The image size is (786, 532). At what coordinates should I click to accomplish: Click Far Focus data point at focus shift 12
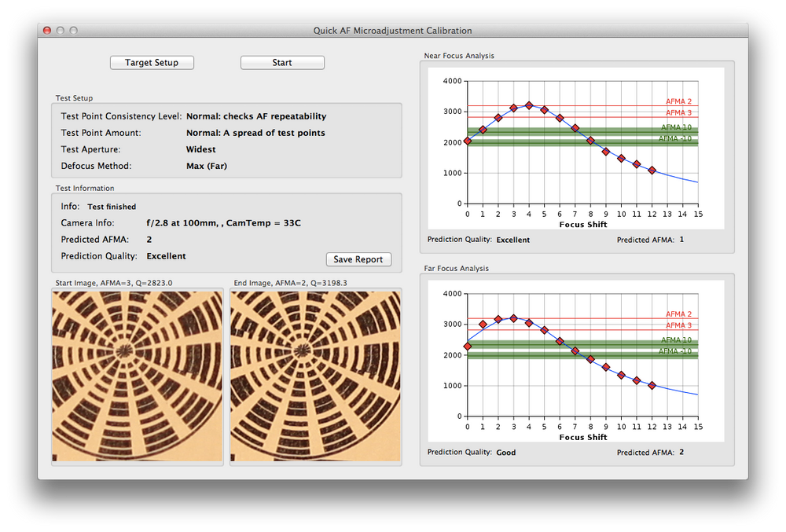(x=652, y=385)
